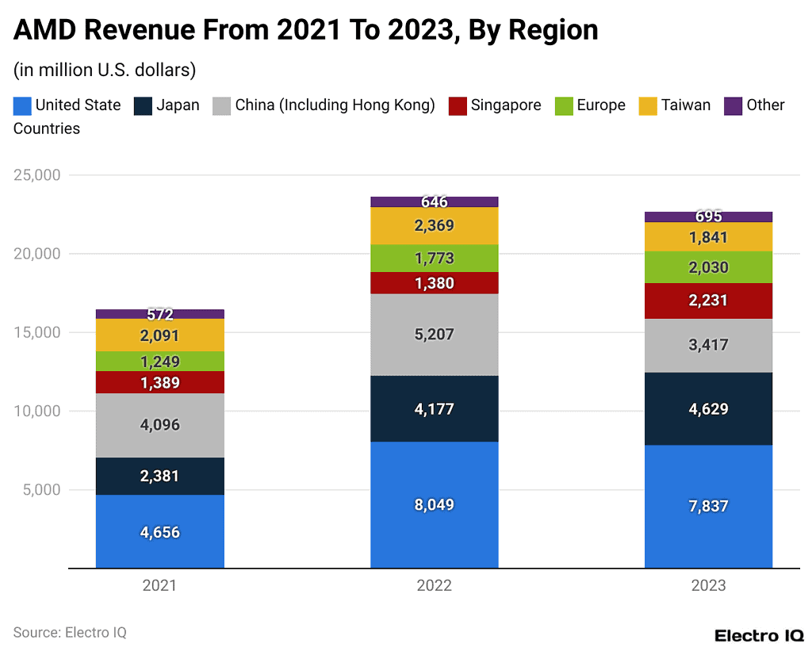
Task: Click the green Europe legend swatch
Action: coord(564,106)
